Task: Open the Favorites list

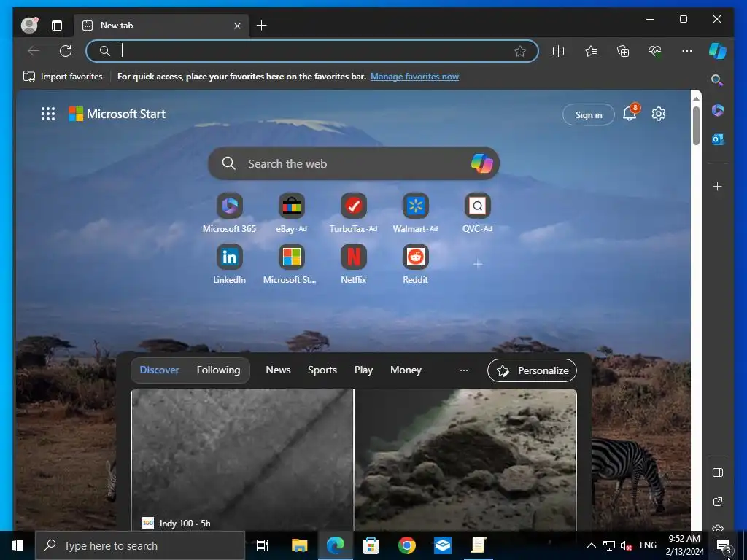Action: click(x=591, y=51)
